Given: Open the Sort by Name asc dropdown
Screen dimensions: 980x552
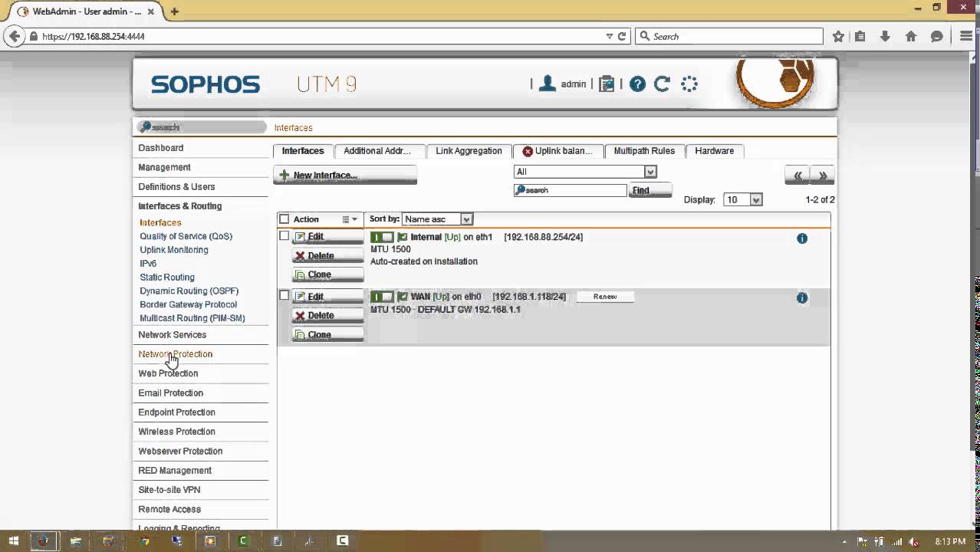Looking at the screenshot, I should [437, 219].
